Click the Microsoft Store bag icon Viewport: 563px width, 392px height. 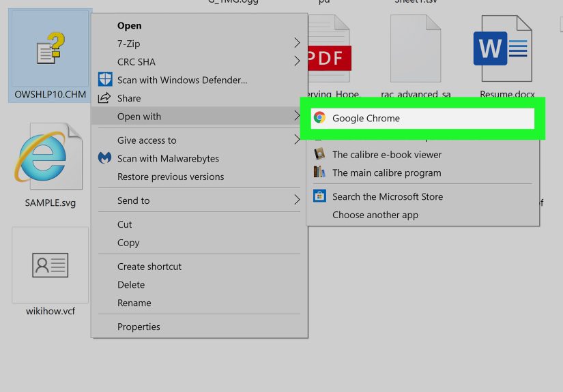[319, 196]
